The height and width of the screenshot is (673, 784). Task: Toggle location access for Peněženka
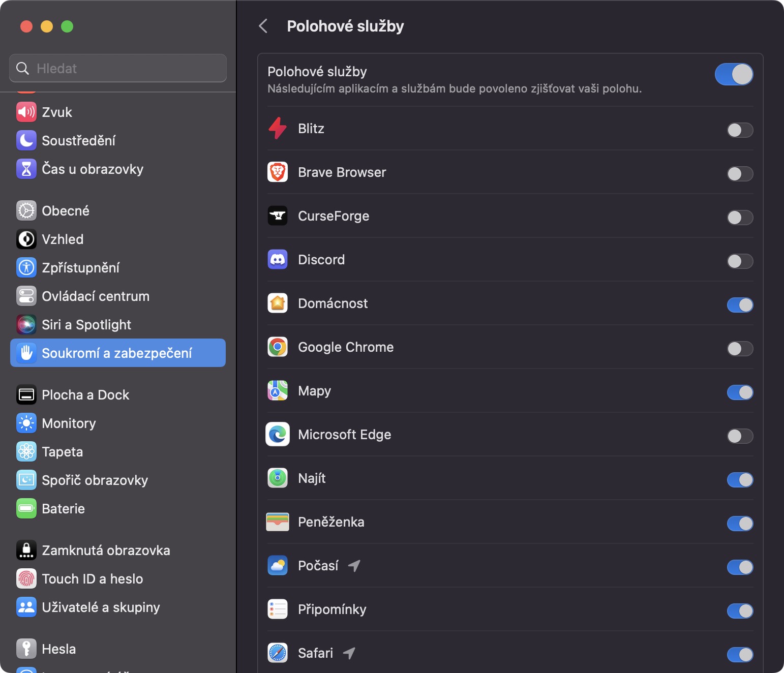[x=740, y=524]
